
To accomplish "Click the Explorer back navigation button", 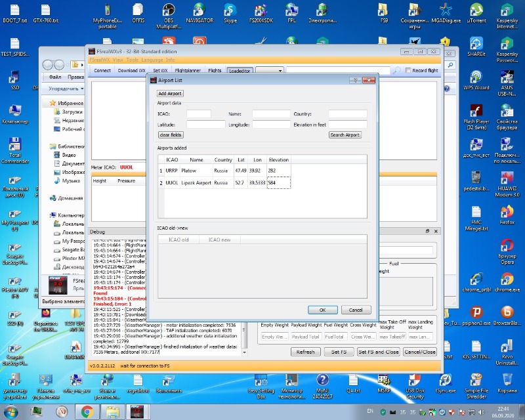I will (48, 64).
